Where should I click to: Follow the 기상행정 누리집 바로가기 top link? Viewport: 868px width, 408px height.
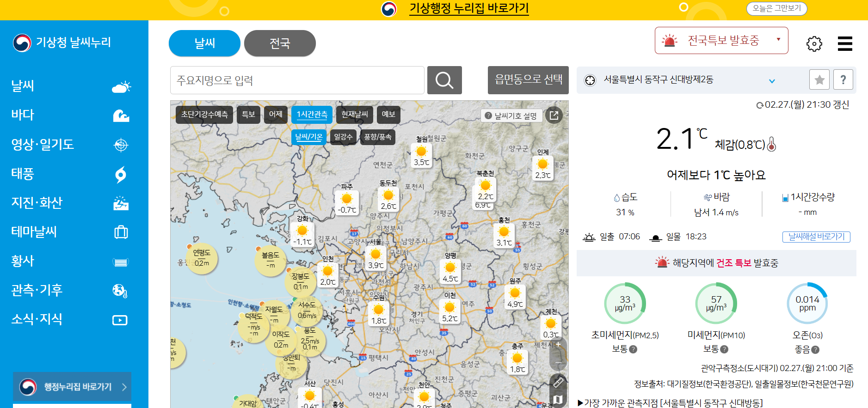pos(469,8)
